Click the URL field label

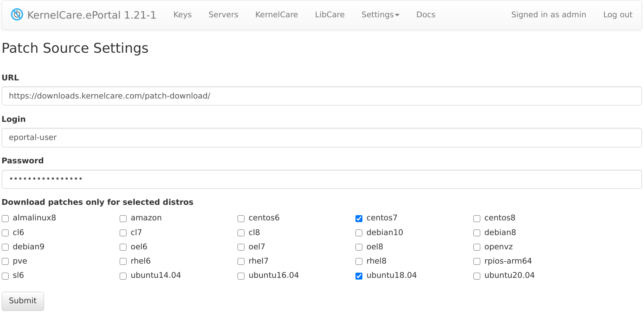[10, 78]
